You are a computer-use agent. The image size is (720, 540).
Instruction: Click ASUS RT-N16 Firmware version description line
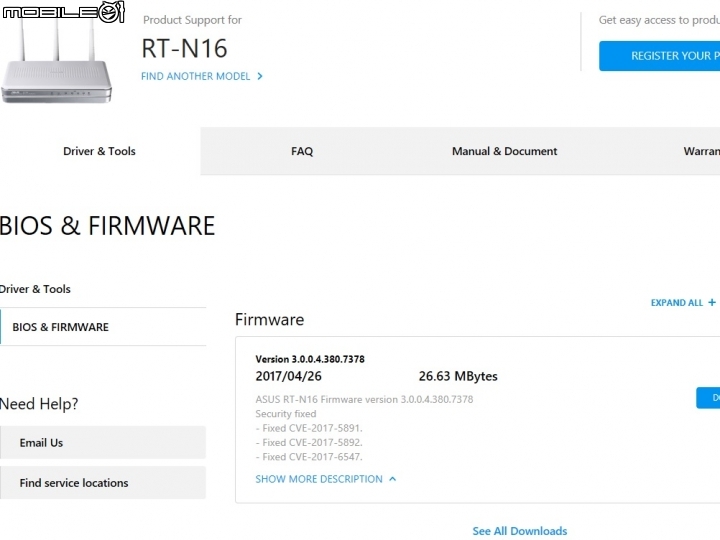tap(364, 399)
